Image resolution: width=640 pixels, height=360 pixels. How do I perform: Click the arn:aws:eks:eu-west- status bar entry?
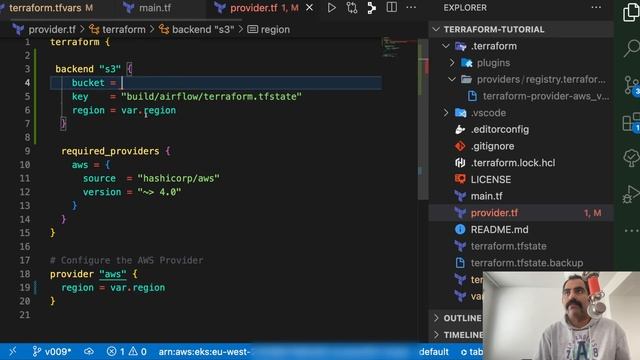(x=204, y=351)
